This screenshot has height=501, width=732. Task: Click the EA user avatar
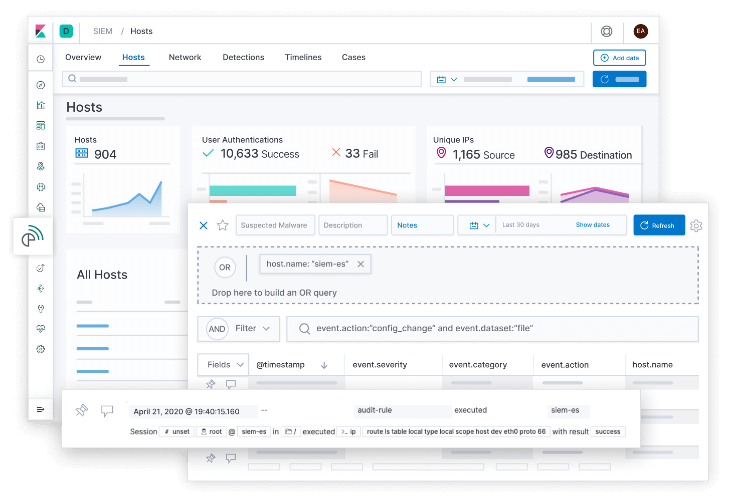(x=641, y=31)
